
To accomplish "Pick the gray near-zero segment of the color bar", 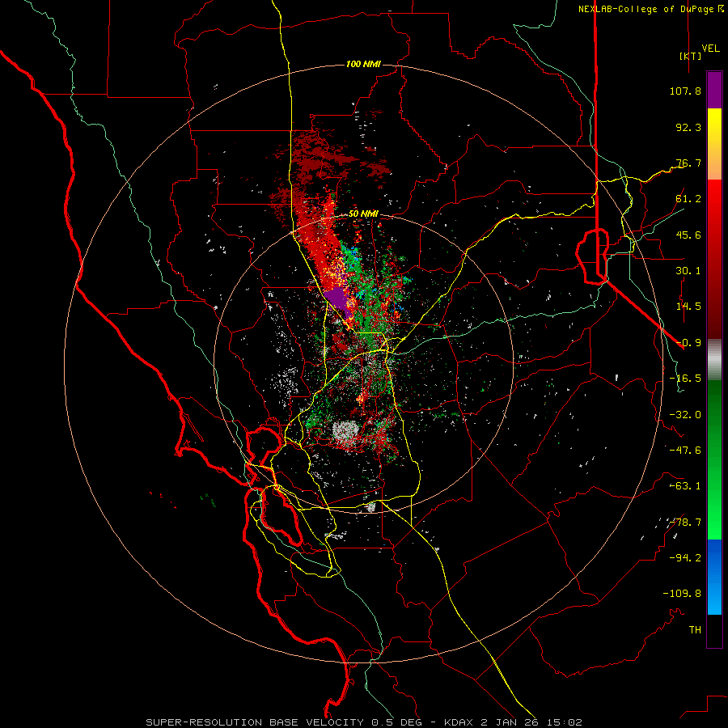I will (714, 359).
